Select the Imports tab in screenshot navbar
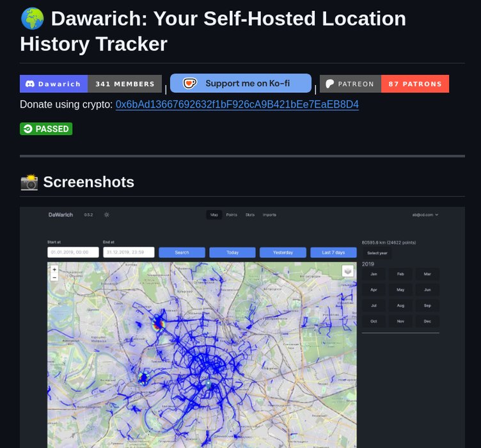The image size is (481, 448). 270,215
